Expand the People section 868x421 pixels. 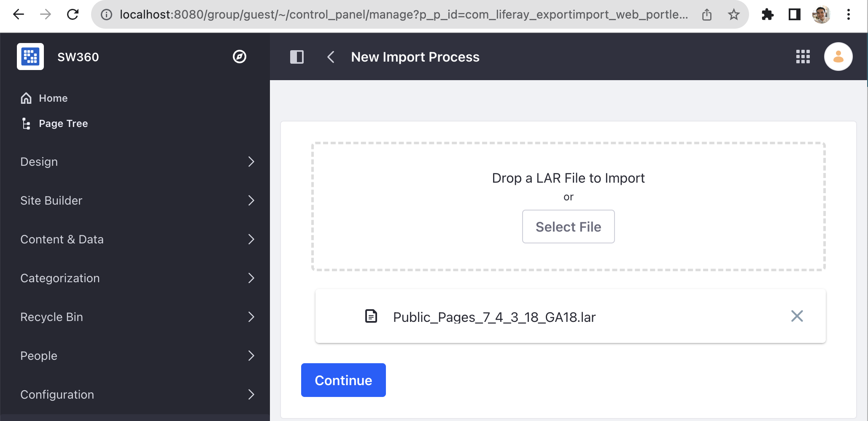point(137,356)
